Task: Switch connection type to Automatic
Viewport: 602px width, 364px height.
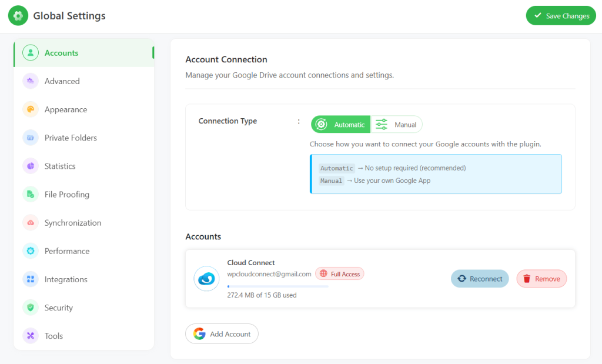Action: 341,125
